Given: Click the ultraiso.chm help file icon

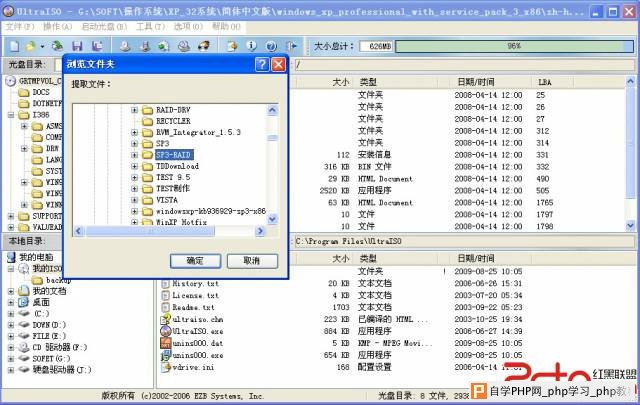Looking at the screenshot, I should (166, 319).
